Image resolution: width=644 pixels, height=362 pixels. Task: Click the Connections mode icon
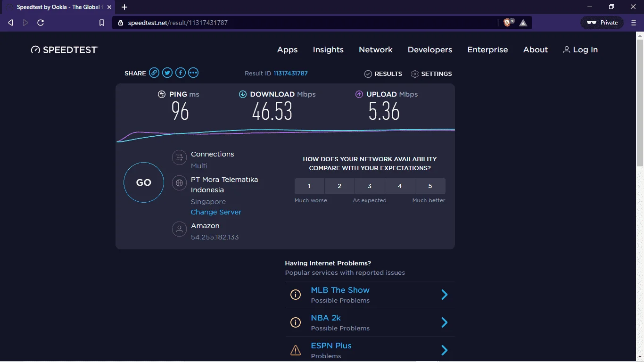[179, 158]
